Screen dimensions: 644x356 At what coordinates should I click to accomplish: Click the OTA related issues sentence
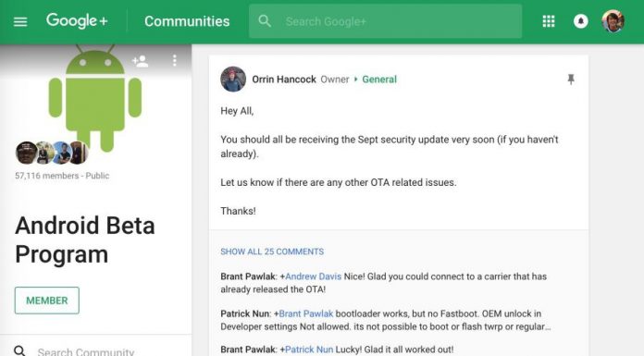tap(339, 182)
